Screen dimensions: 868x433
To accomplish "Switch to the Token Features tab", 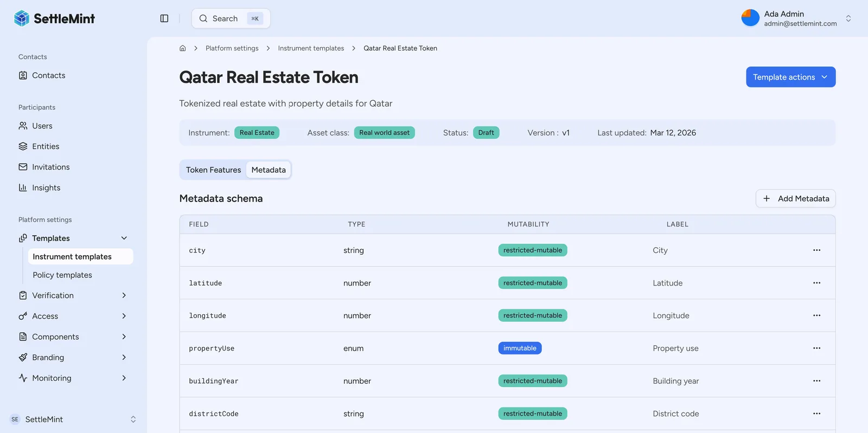I will click(x=213, y=170).
